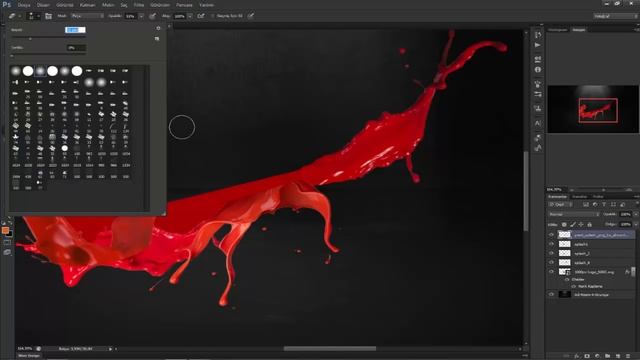Open the Info panel icon
640x360 pixels.
pos(538,70)
